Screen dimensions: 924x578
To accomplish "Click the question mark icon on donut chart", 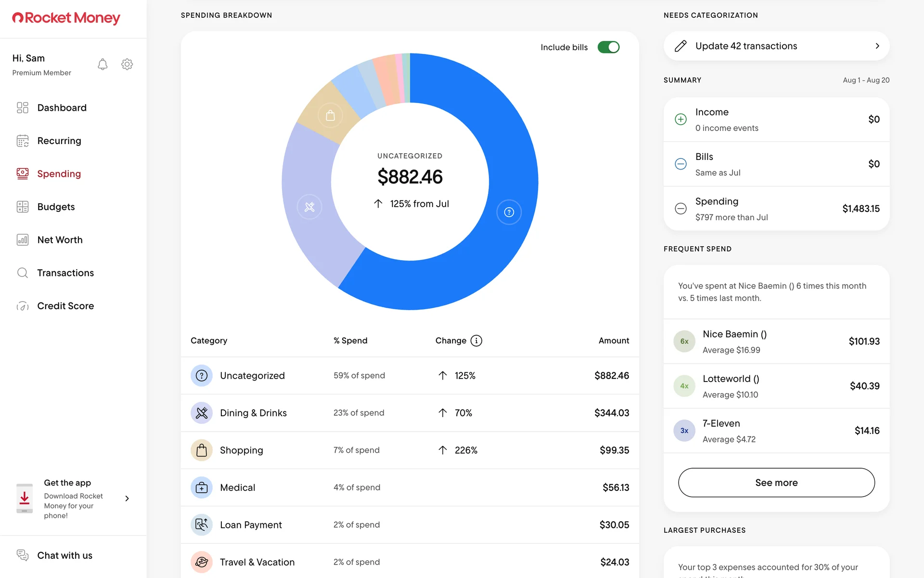I will [x=509, y=212].
